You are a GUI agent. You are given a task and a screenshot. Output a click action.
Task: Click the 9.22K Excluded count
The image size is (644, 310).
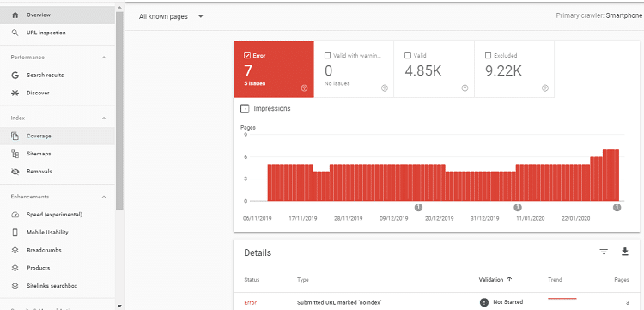503,71
